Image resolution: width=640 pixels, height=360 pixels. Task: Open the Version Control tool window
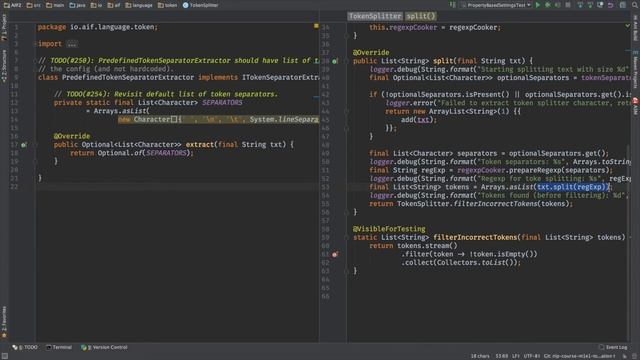tap(104, 347)
